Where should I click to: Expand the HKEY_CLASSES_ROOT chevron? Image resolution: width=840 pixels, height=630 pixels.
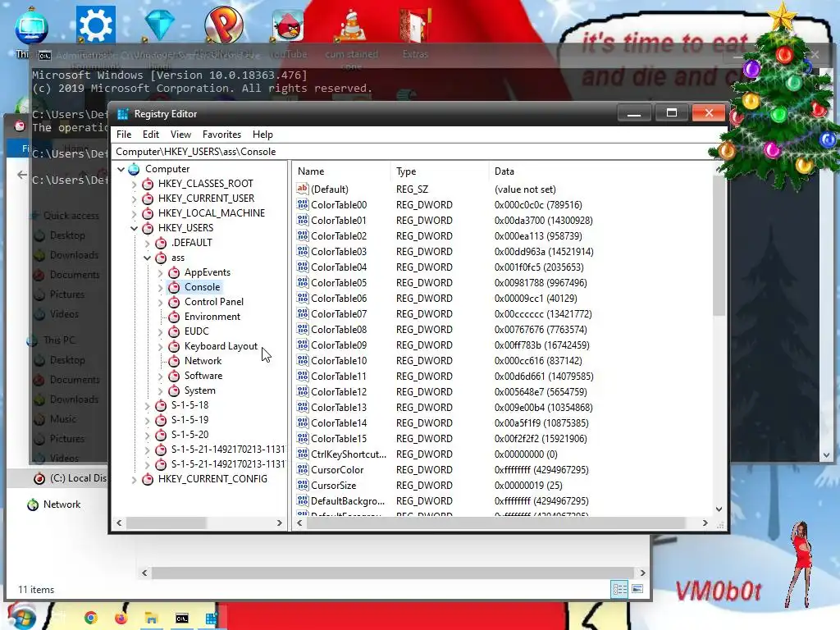pyautogui.click(x=134, y=185)
